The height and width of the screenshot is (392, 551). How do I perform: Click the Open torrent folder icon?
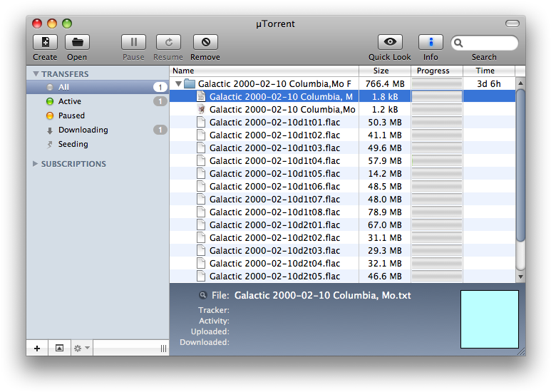pyautogui.click(x=77, y=42)
